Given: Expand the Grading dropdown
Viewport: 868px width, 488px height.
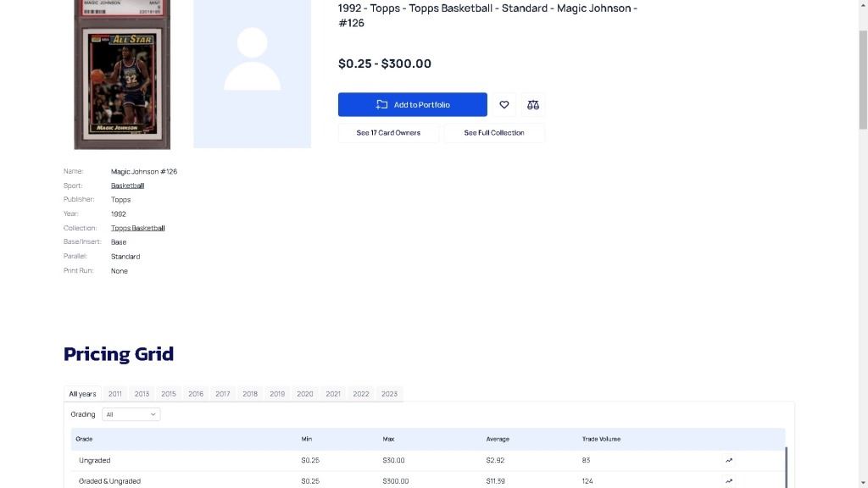Looking at the screenshot, I should point(131,414).
